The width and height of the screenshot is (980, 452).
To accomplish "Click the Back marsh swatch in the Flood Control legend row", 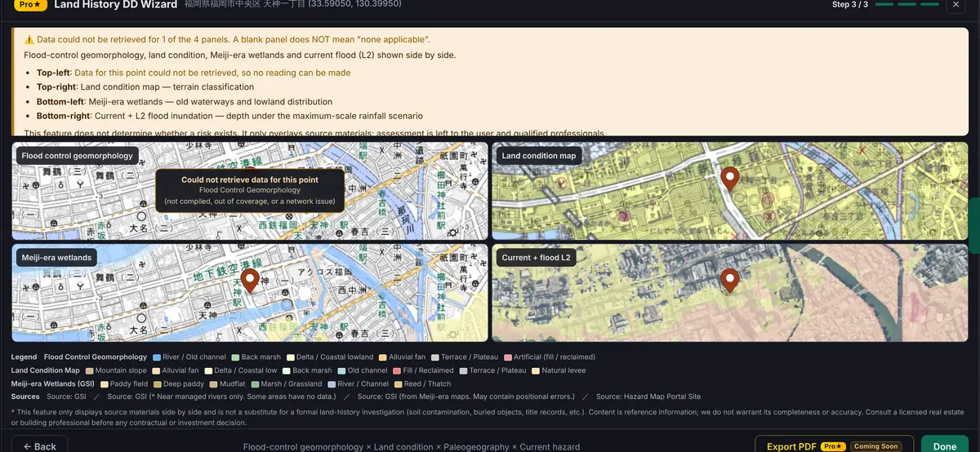I will (x=235, y=357).
